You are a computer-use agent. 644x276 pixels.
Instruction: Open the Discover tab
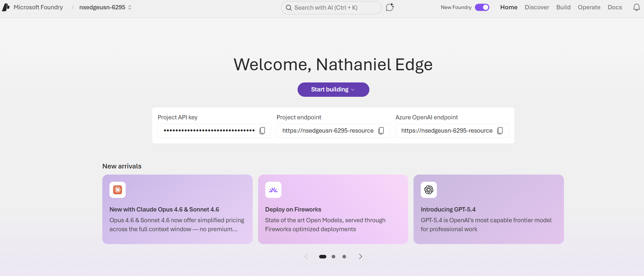[x=537, y=7]
